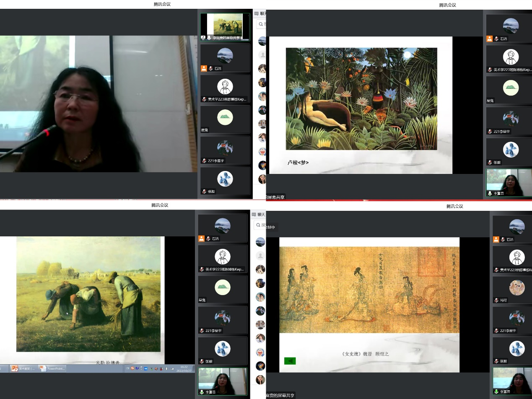Open the PowerPoint... taskbar button
Image resolution: width=532 pixels, height=399 pixels.
52,368
